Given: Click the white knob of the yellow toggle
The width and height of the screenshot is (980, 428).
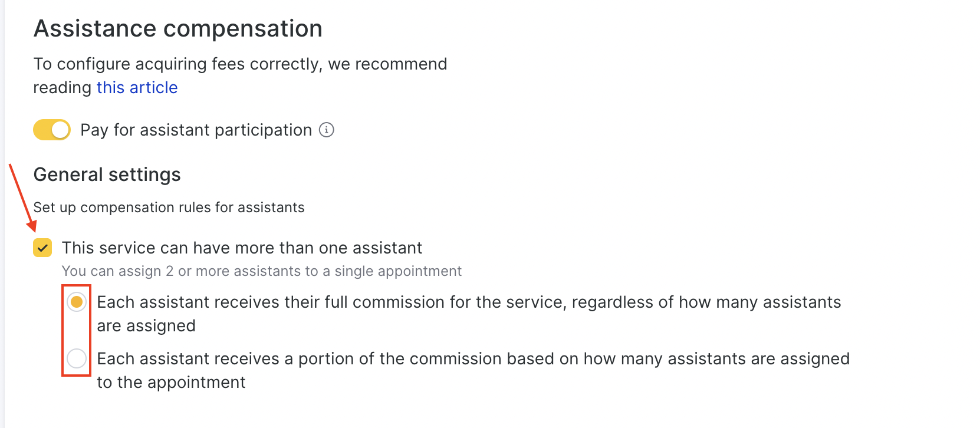Looking at the screenshot, I should [60, 130].
